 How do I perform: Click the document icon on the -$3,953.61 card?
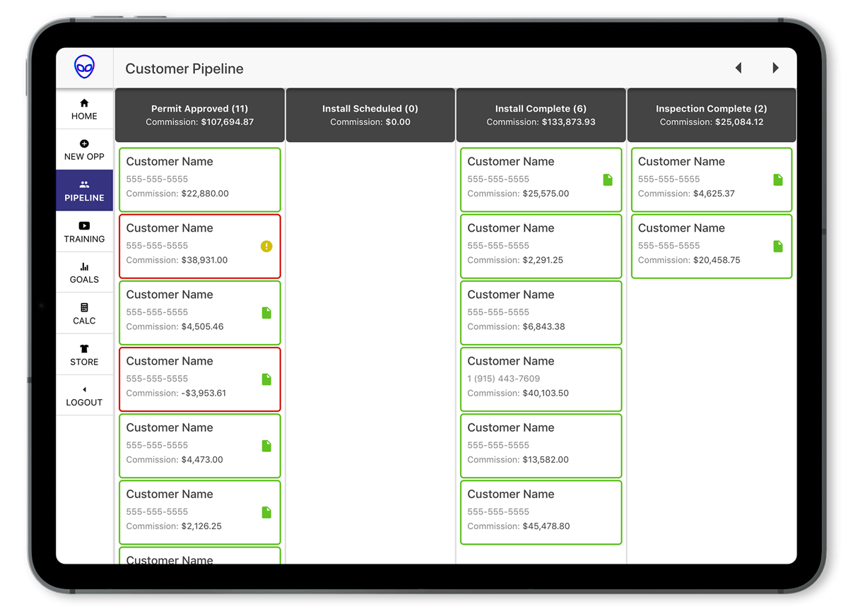click(266, 379)
